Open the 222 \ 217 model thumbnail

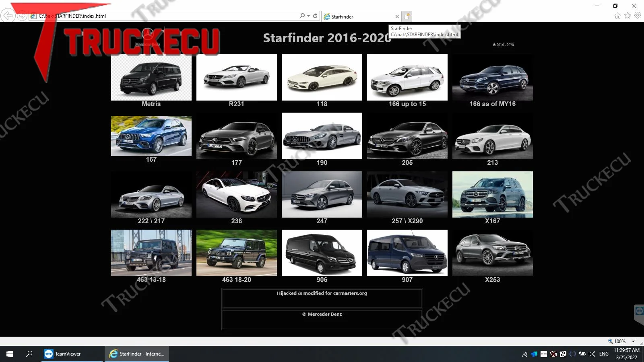click(151, 194)
